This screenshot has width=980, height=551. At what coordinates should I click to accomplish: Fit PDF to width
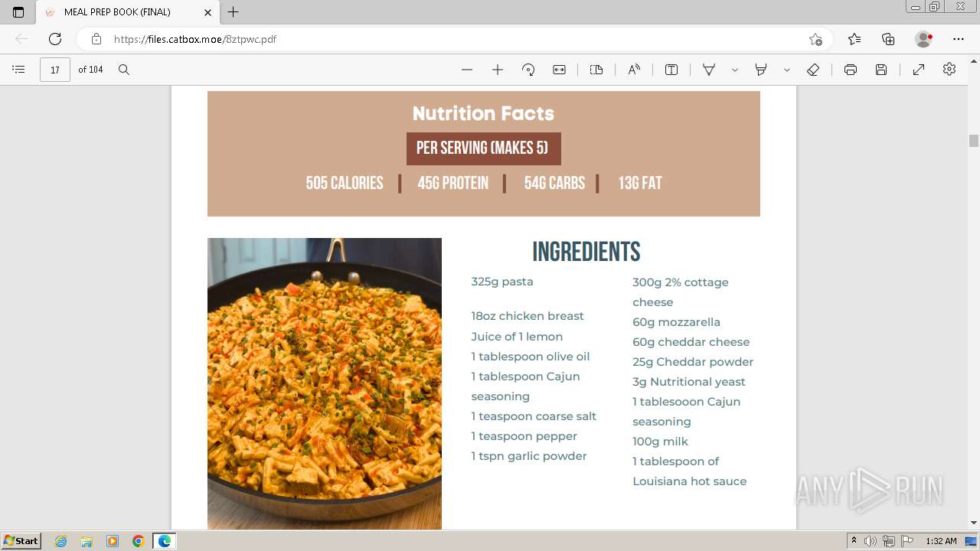click(560, 70)
